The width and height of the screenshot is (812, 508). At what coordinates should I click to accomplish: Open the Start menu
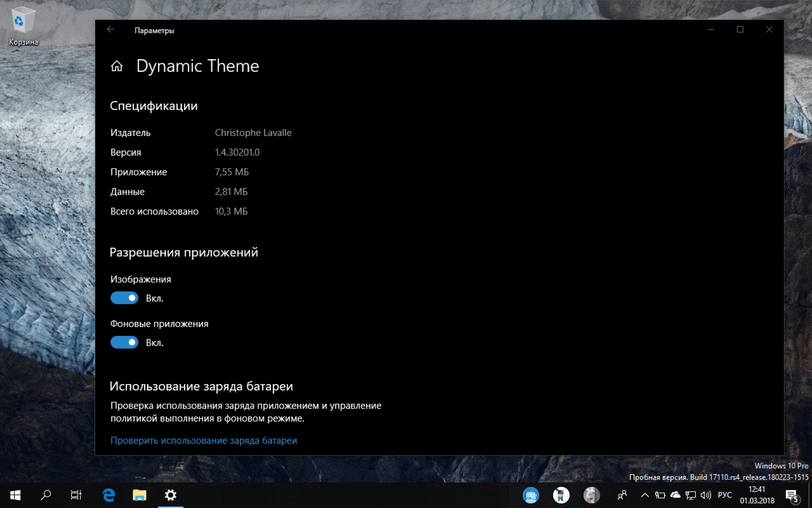[15, 495]
